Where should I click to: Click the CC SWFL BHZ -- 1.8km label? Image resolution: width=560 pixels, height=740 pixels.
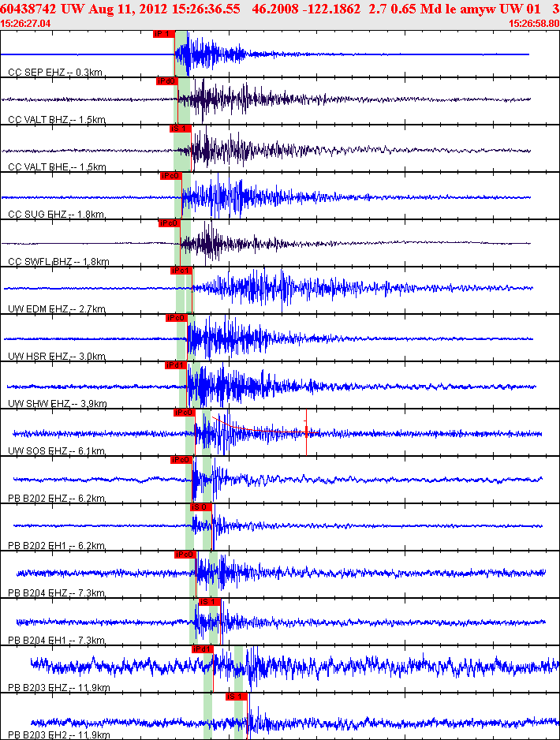coord(58,261)
